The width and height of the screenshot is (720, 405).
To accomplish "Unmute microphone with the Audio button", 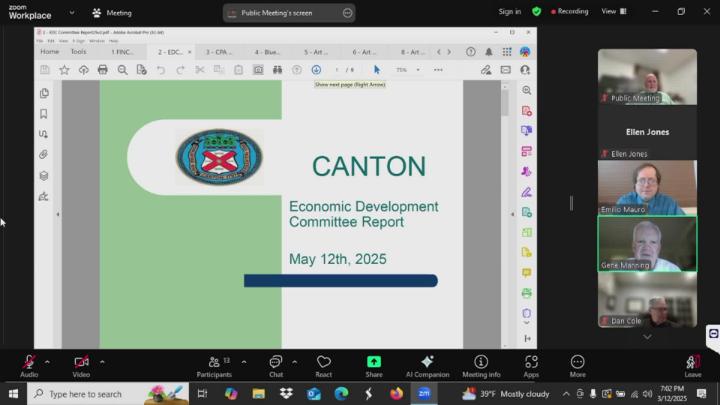I will point(29,366).
